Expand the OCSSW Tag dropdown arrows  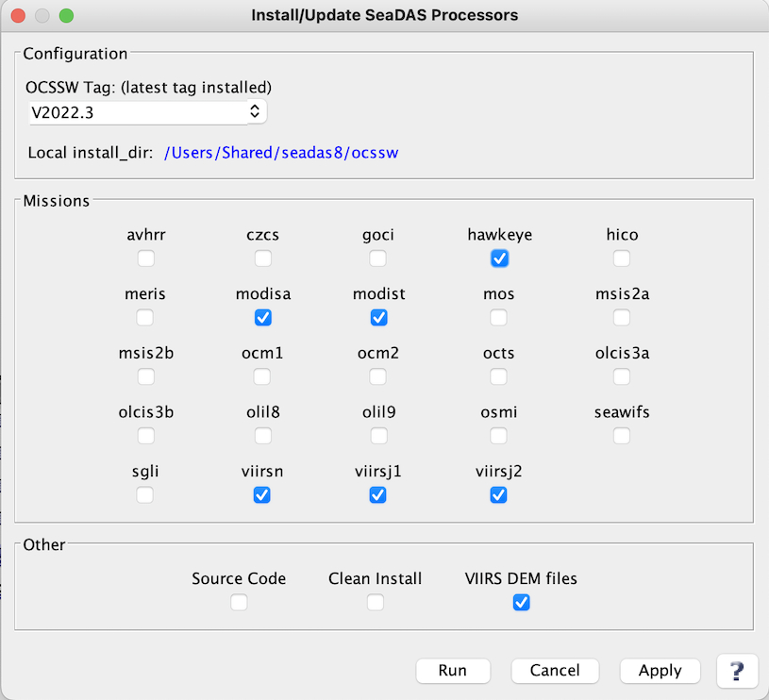point(255,110)
